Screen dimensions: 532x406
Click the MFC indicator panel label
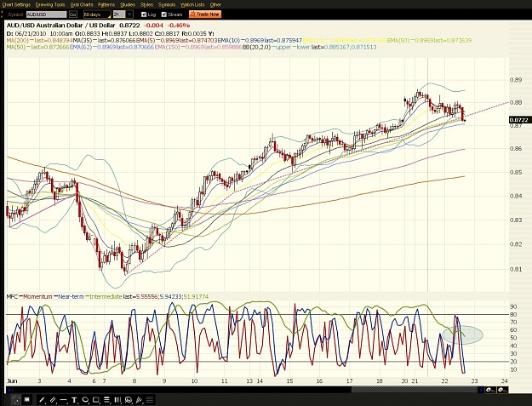click(x=12, y=297)
